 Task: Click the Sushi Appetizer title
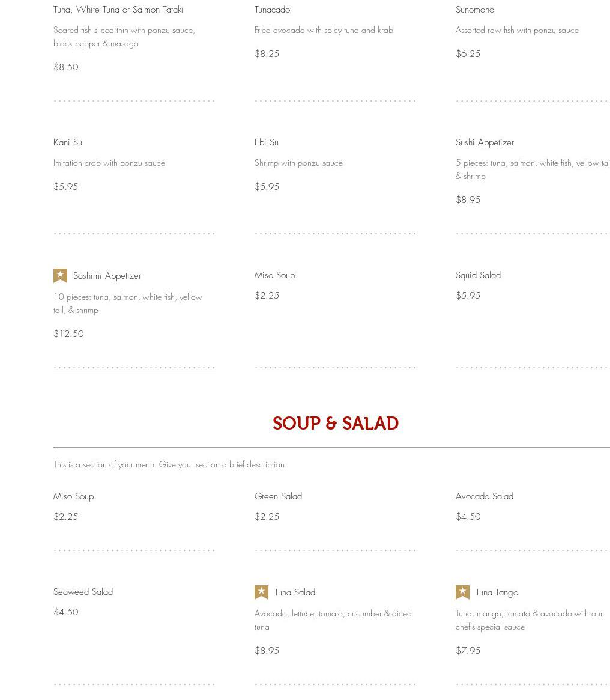pyautogui.click(x=485, y=142)
